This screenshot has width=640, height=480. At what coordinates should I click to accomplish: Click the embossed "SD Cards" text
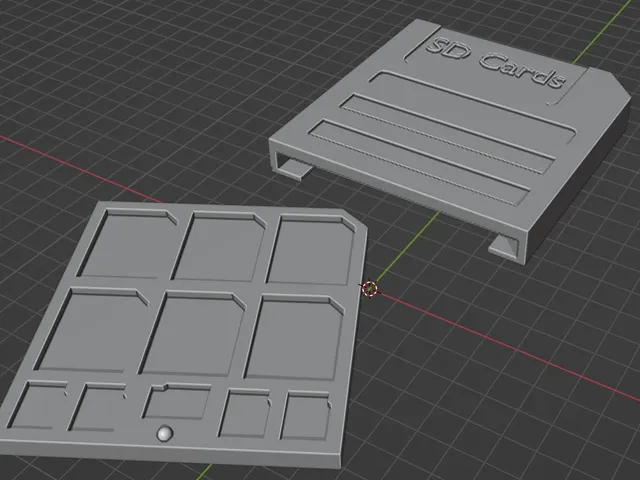pos(496,63)
